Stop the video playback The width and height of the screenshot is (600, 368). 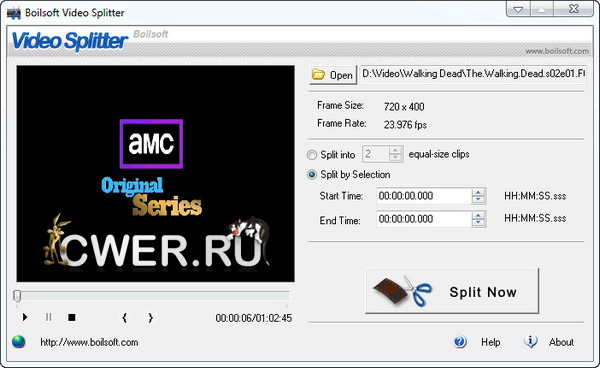coord(72,317)
